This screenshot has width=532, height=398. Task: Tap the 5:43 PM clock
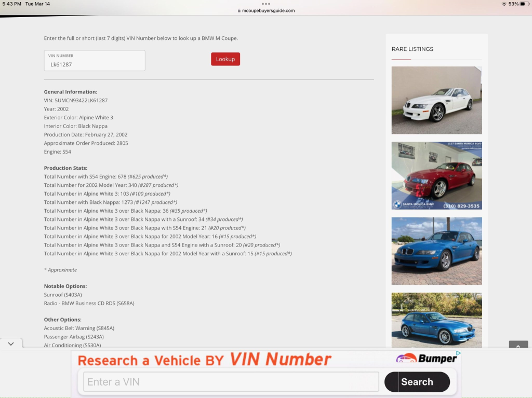point(12,4)
